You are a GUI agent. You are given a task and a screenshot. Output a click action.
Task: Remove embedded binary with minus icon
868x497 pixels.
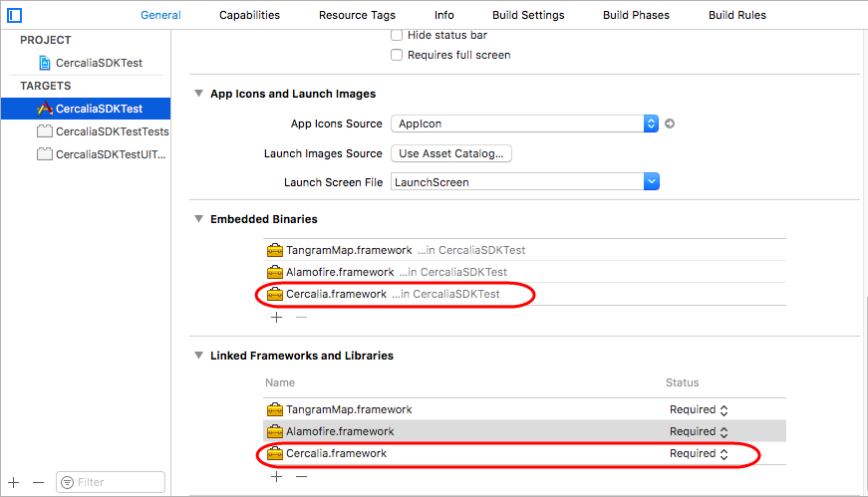pos(301,317)
